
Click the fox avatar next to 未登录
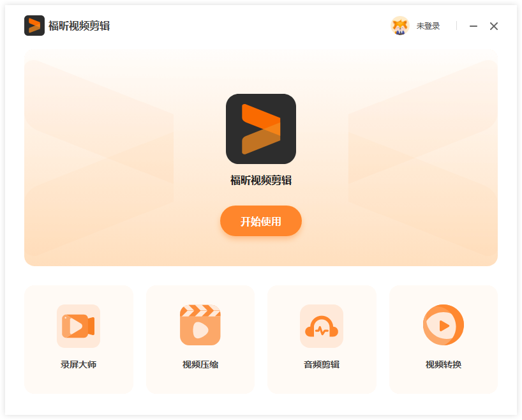400,26
